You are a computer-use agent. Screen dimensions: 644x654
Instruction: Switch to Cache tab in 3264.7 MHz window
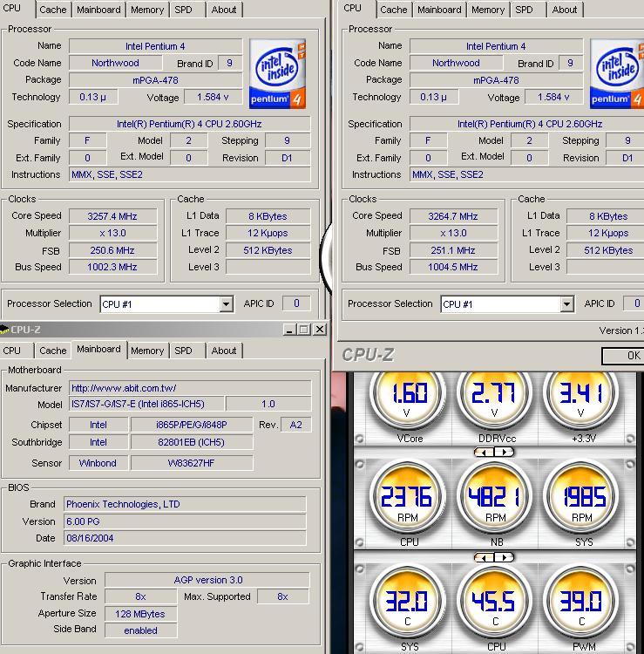point(394,10)
